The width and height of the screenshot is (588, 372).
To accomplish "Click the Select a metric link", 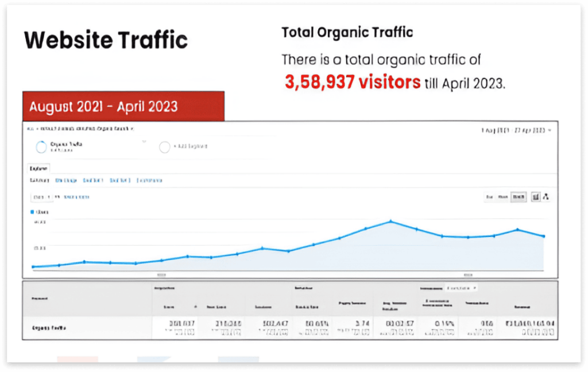I will [x=76, y=197].
